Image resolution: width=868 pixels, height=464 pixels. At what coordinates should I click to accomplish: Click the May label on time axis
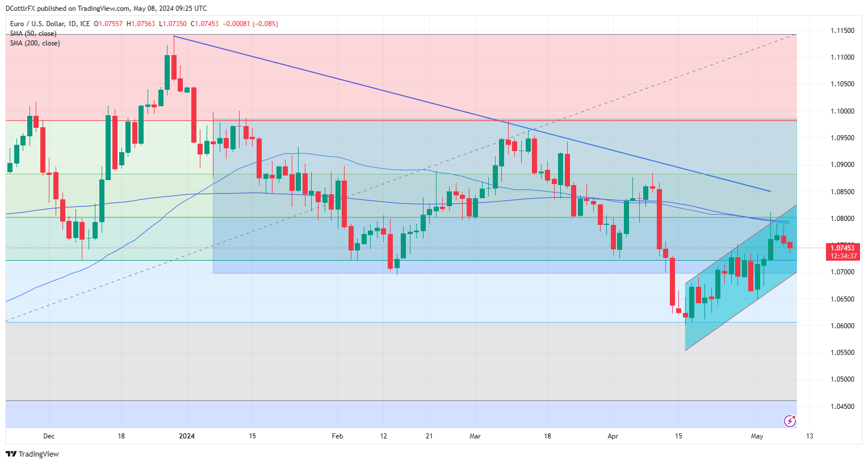pos(757,436)
